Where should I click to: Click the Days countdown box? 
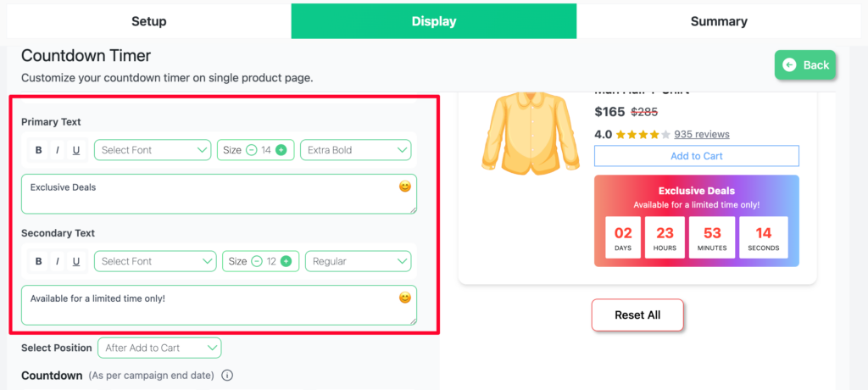(x=623, y=237)
